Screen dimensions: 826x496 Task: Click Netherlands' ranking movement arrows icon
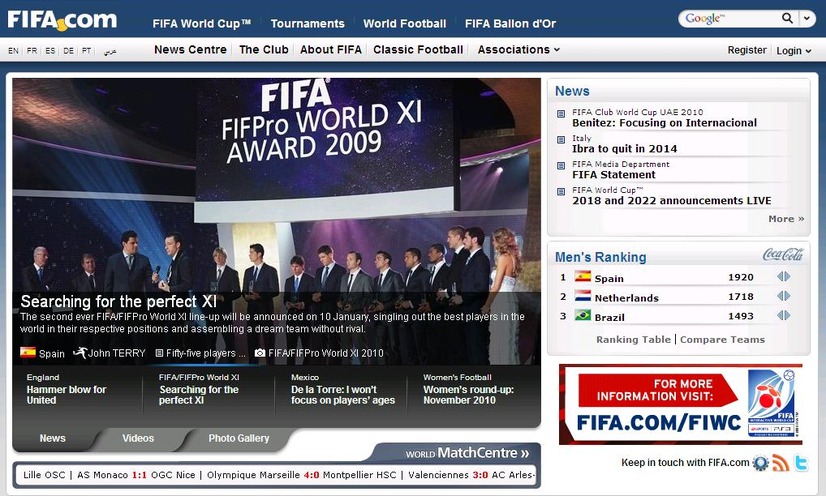point(783,296)
